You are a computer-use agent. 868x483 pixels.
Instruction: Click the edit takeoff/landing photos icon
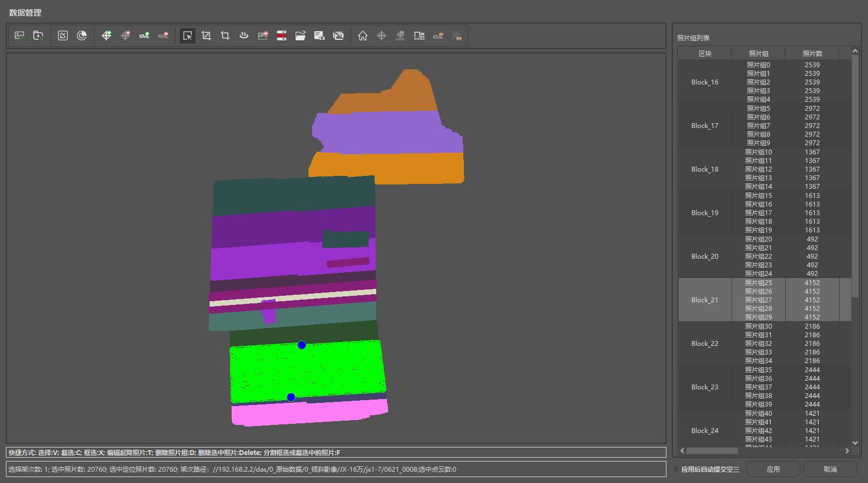click(x=244, y=35)
